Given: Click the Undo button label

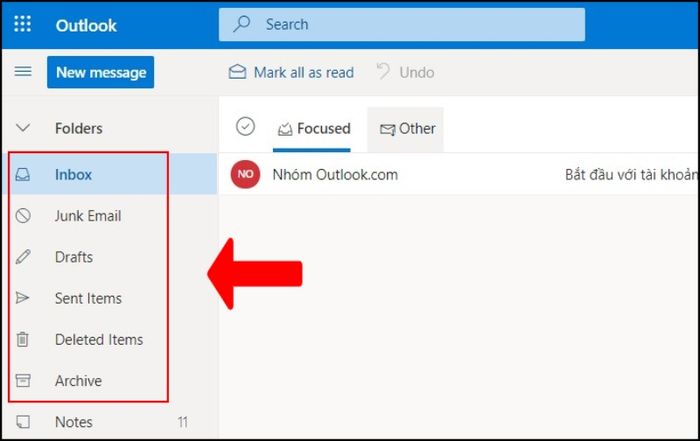Looking at the screenshot, I should coord(417,72).
